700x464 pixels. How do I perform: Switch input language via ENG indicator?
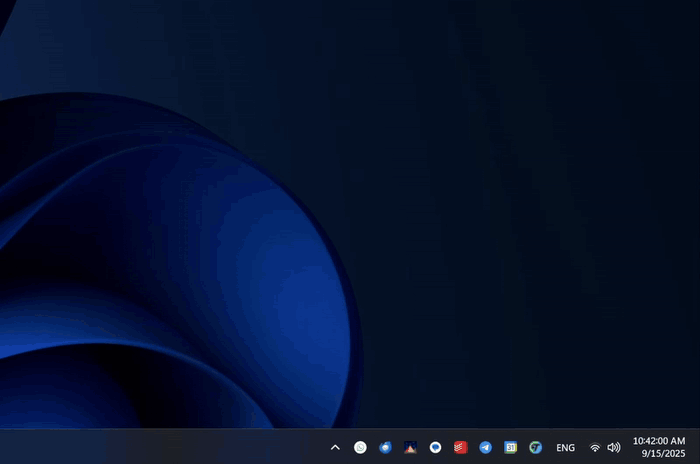(565, 447)
